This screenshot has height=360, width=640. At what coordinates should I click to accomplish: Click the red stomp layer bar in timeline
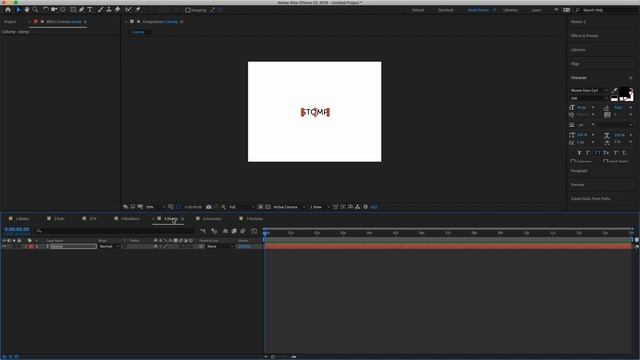[x=448, y=247]
